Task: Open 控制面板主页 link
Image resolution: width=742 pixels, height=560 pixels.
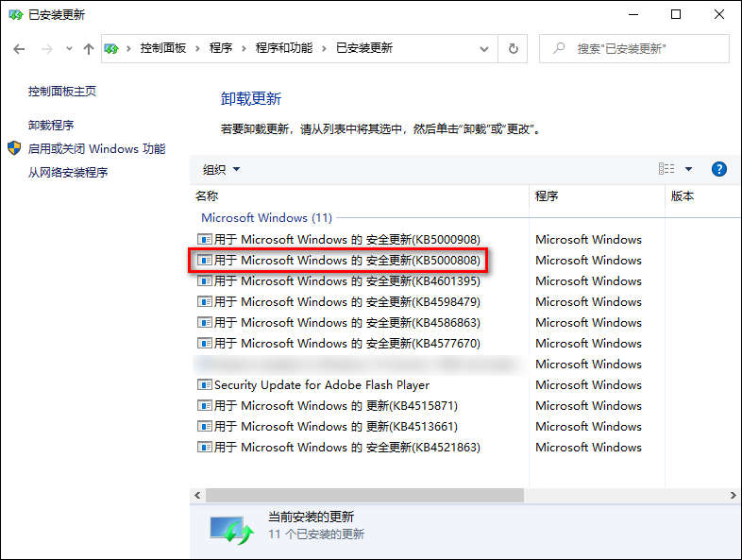Action: point(62,92)
